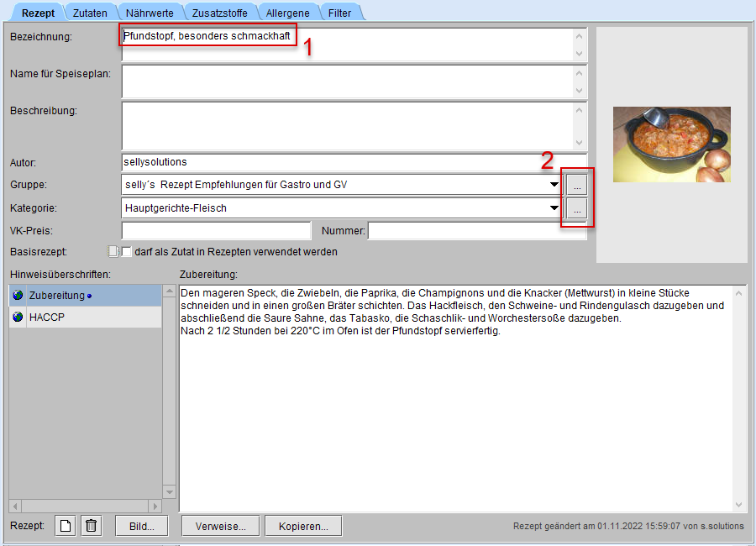Open the Allergene tab
756x546 pixels.
click(287, 13)
